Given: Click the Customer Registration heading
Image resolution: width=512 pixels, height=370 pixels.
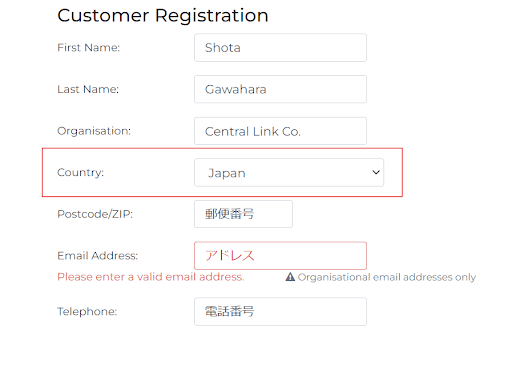Looking at the screenshot, I should (x=163, y=15).
